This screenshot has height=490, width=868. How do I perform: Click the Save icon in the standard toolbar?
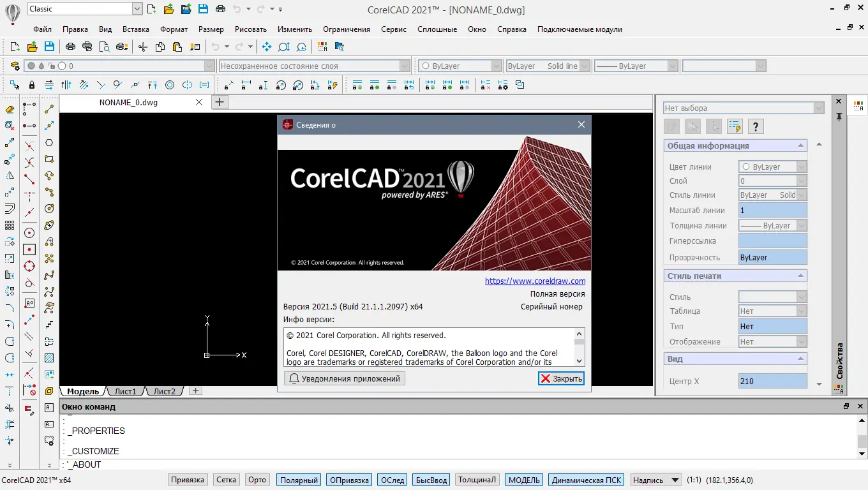click(x=49, y=47)
